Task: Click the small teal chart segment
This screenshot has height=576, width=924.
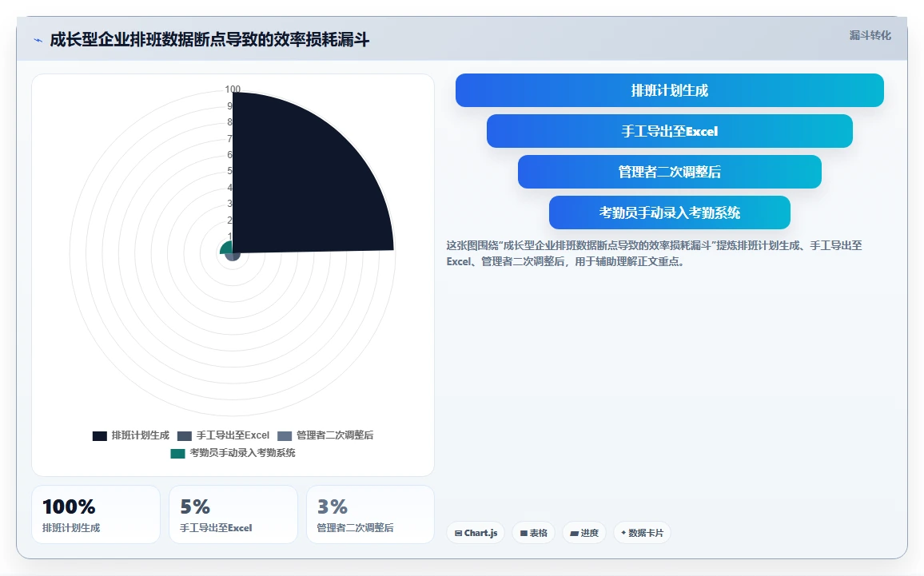Action: click(x=228, y=249)
